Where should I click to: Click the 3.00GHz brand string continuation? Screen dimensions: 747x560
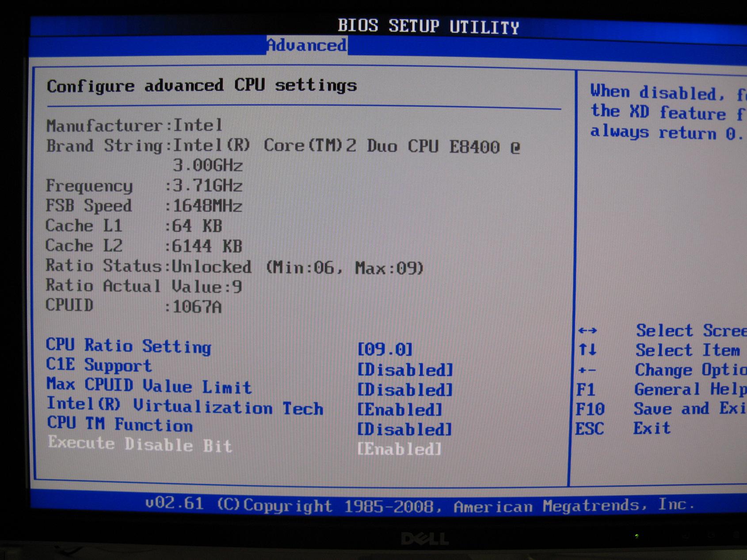[207, 166]
